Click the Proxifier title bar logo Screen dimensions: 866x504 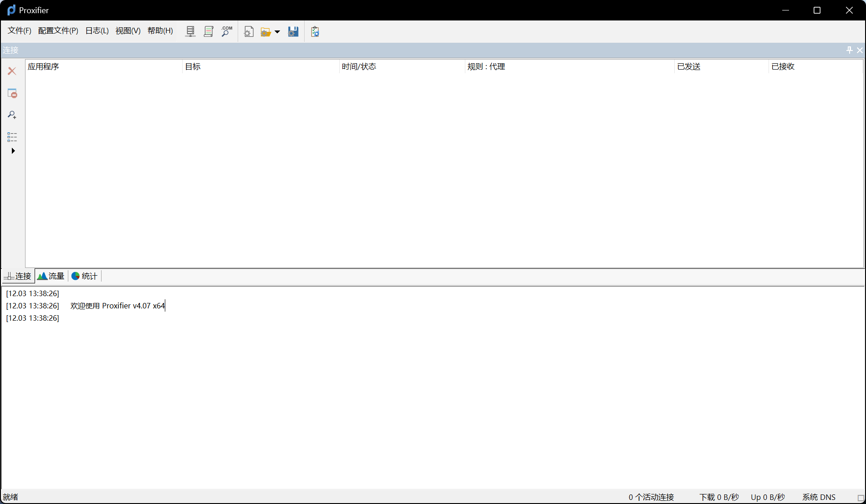tap(11, 10)
